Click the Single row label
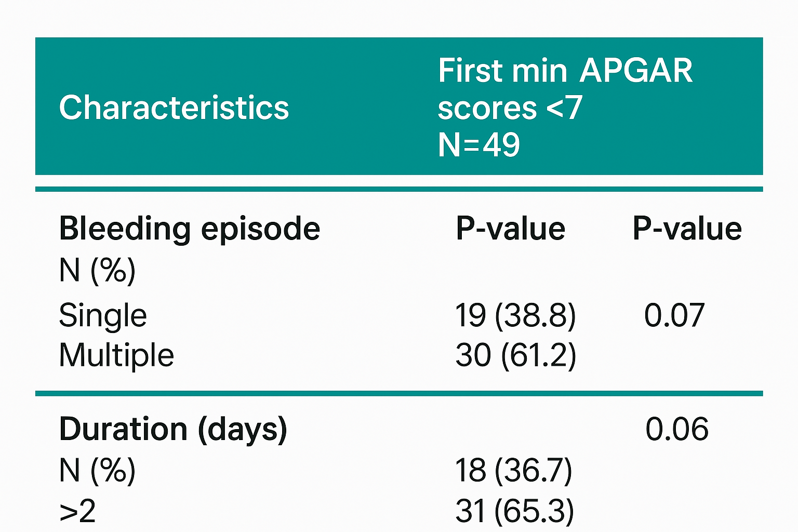This screenshot has height=532, width=798. pos(103,315)
